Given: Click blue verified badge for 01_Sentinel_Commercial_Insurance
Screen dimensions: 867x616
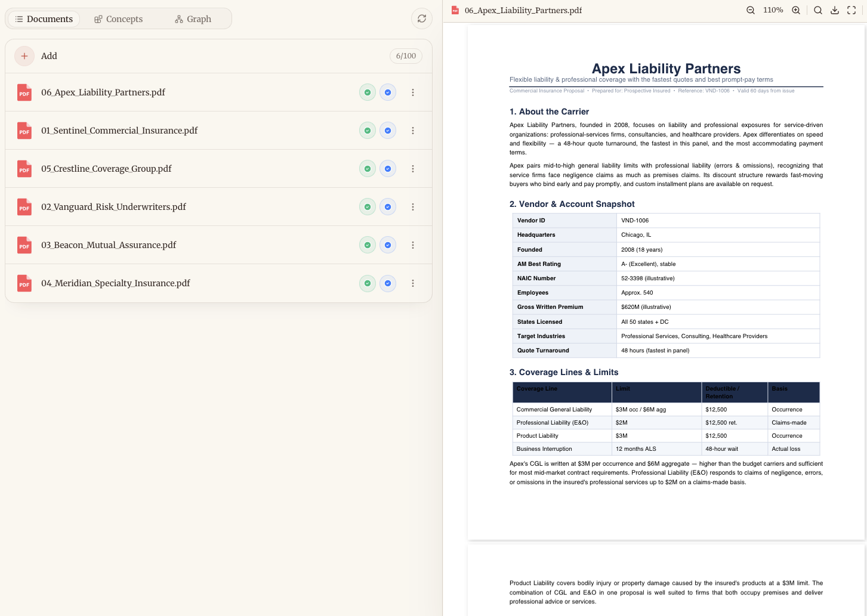Looking at the screenshot, I should (388, 131).
